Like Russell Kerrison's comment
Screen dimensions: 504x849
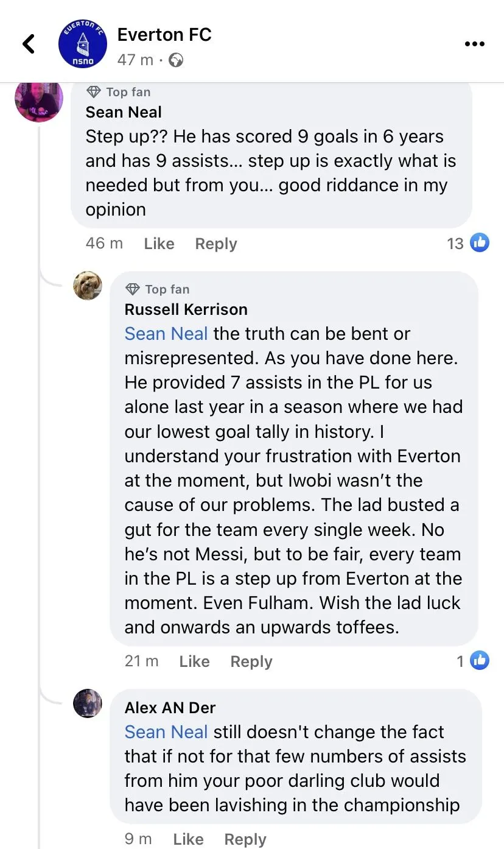click(194, 661)
